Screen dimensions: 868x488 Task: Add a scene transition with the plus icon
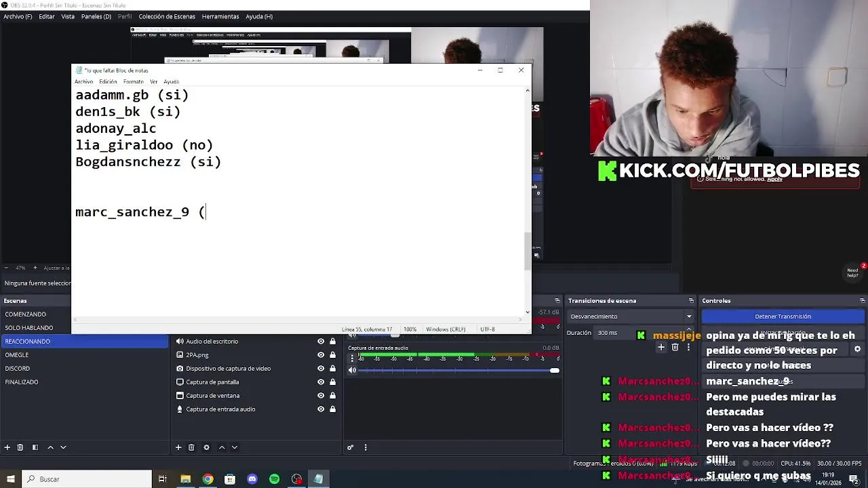pos(661,348)
